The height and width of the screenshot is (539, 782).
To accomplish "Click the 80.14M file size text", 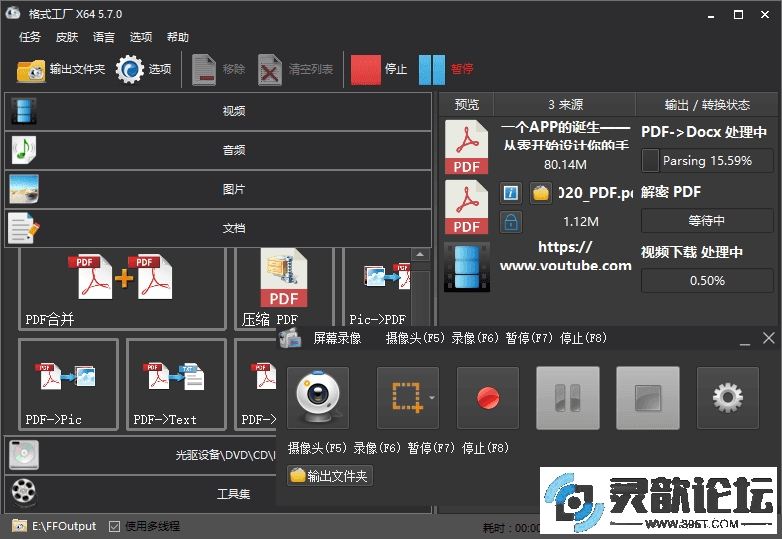I will tap(565, 165).
